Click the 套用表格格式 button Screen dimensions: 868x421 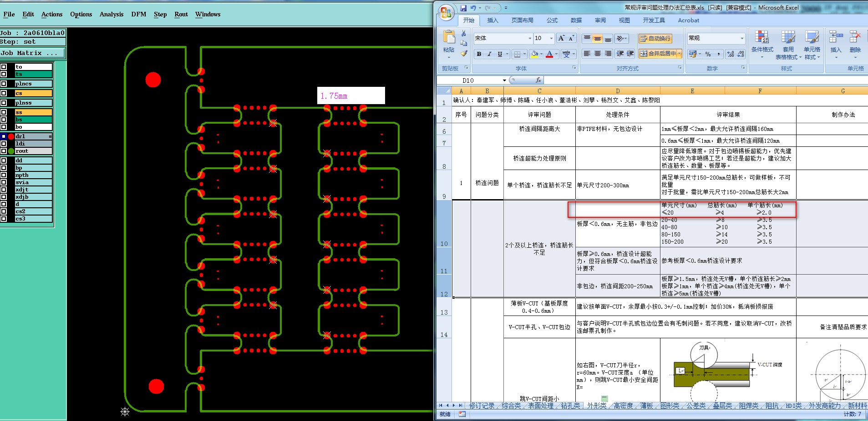pyautogui.click(x=788, y=45)
